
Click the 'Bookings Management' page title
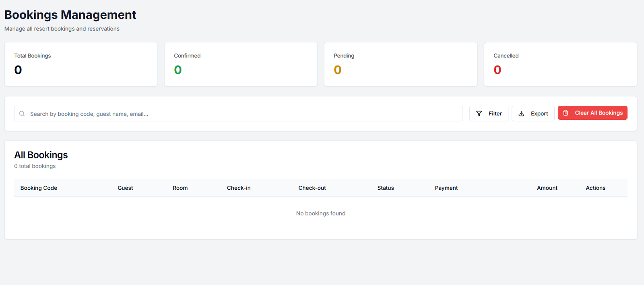[x=70, y=15]
